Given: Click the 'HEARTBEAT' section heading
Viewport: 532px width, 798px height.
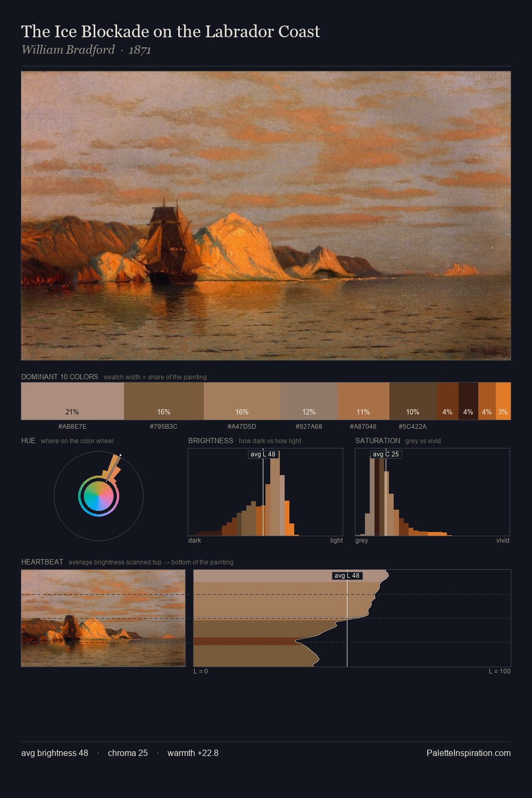Looking at the screenshot, I should [42, 562].
